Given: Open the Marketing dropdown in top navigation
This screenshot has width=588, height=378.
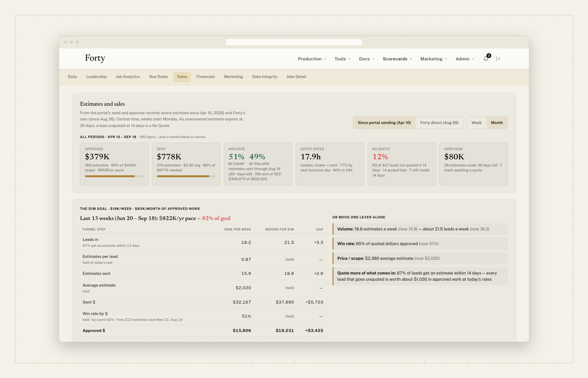Looking at the screenshot, I should coord(434,59).
